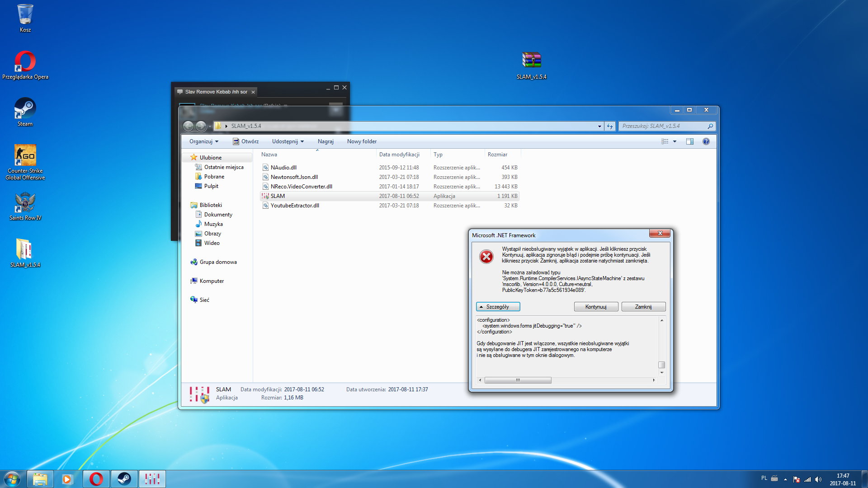868x488 pixels.
Task: Click the volume speaker icon in system tray
Action: (x=818, y=479)
